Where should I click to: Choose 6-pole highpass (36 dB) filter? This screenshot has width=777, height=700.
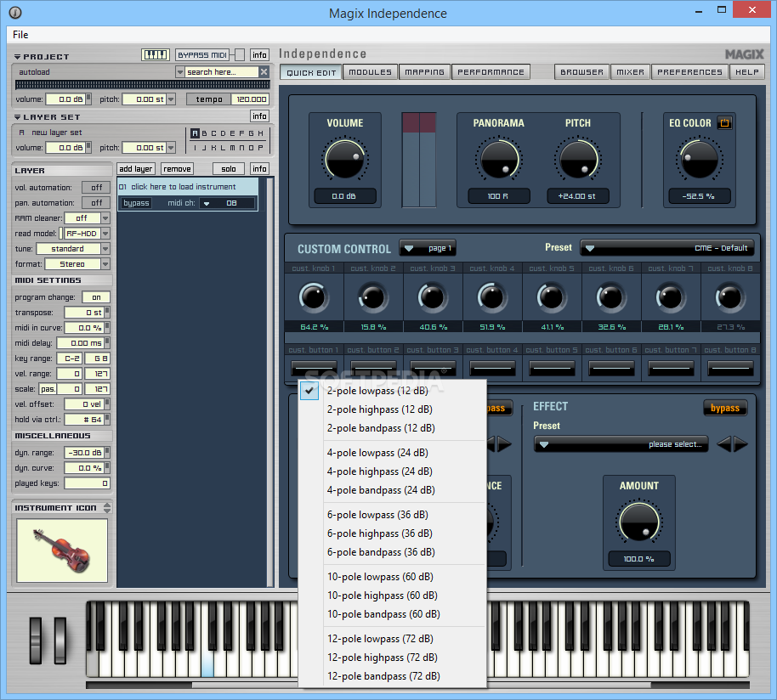point(380,533)
